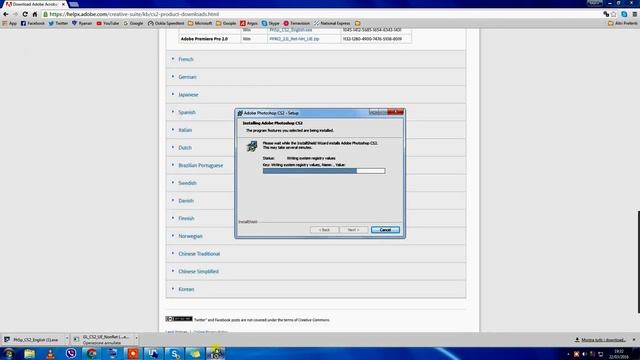The width and height of the screenshot is (640, 360).
Task: Open the National Express bookmark
Action: (332, 23)
